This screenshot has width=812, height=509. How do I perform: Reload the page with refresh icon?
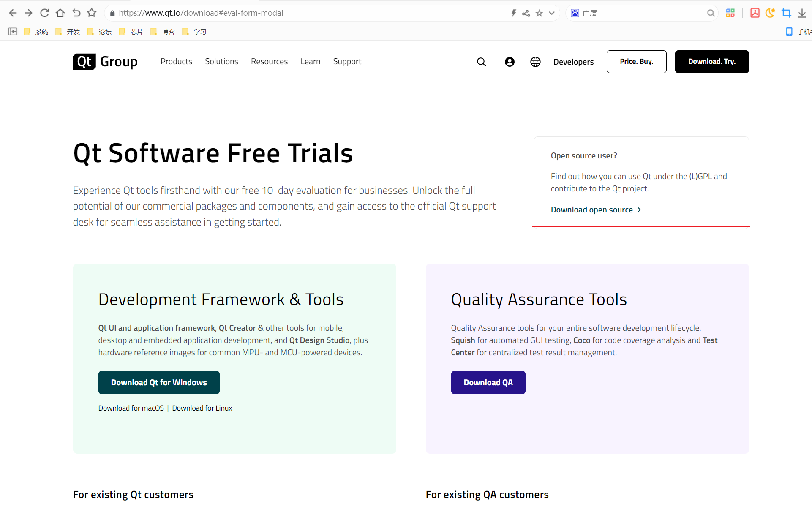coord(44,13)
